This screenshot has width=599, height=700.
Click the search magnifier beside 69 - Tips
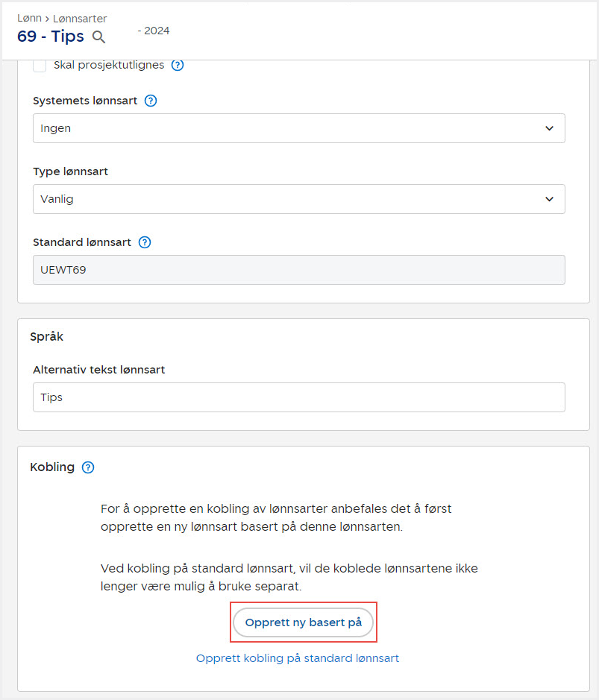[98, 37]
